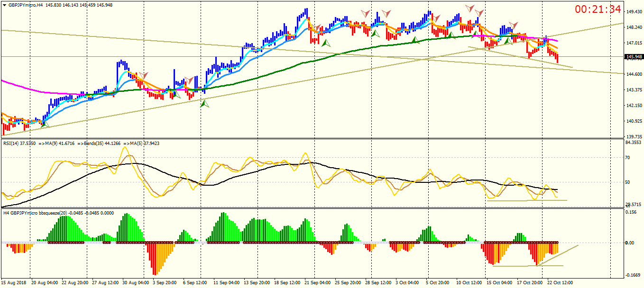Click the bbsqueeze scale value 0.156

(x=631, y=212)
